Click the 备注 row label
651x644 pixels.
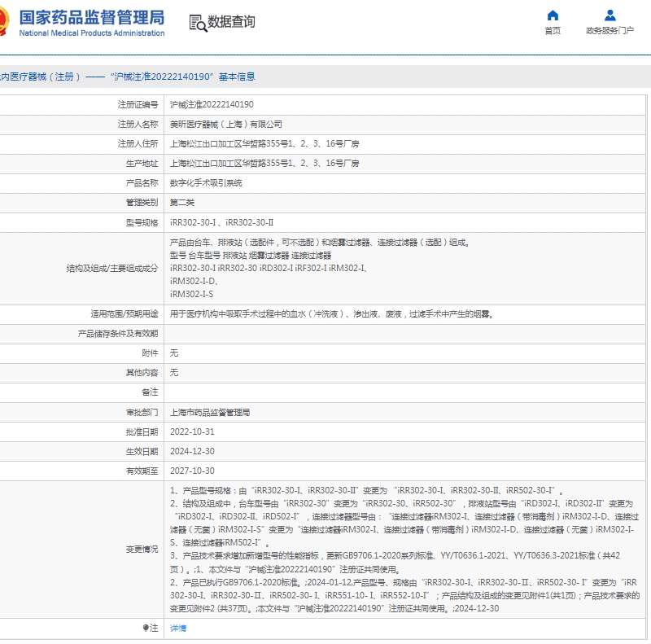(150, 392)
